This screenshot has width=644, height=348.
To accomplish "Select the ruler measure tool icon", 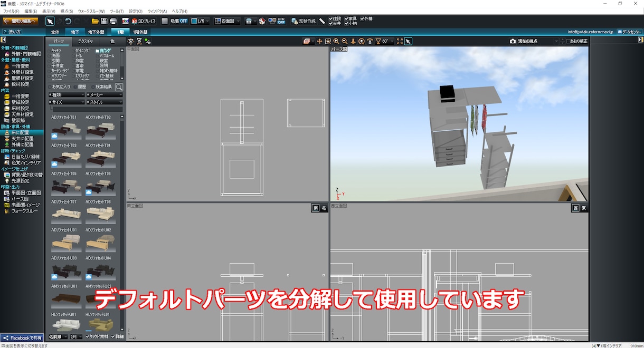I will pos(322,21).
